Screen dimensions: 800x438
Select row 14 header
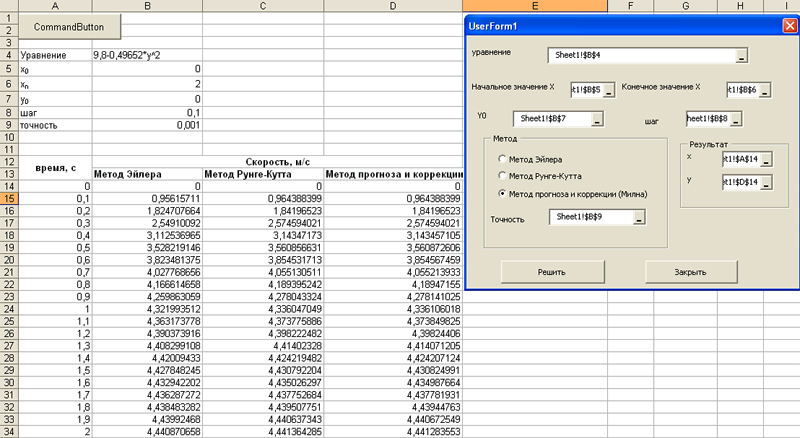click(10, 186)
